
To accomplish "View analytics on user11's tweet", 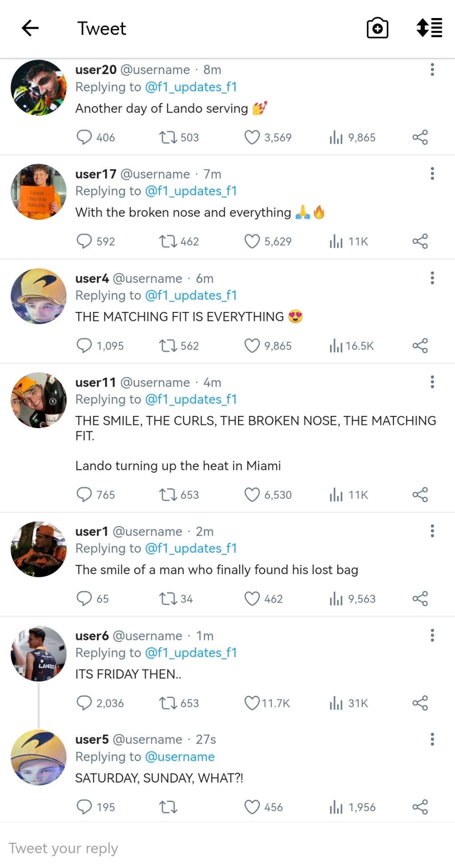I will point(336,495).
